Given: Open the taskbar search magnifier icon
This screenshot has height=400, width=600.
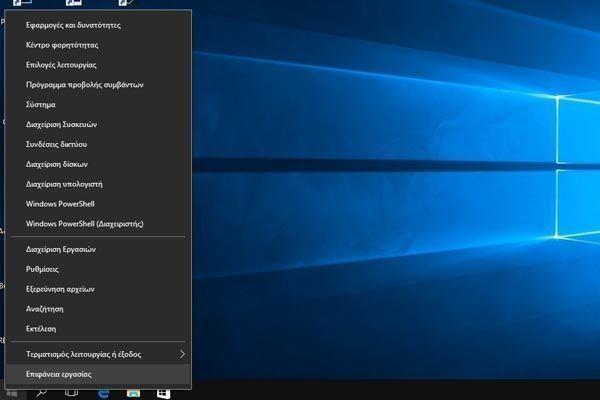Looking at the screenshot, I should (x=41, y=394).
